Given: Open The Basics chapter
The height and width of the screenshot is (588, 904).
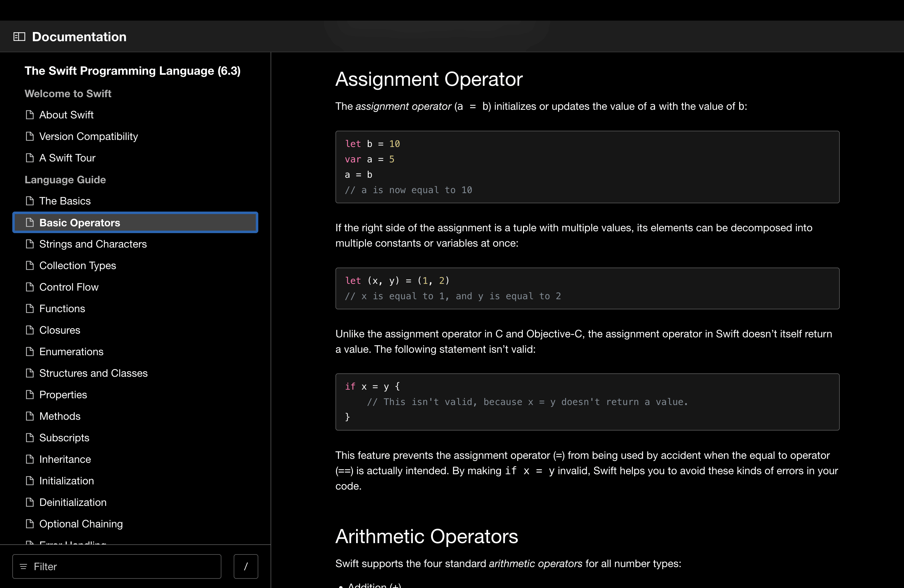Looking at the screenshot, I should tap(65, 201).
